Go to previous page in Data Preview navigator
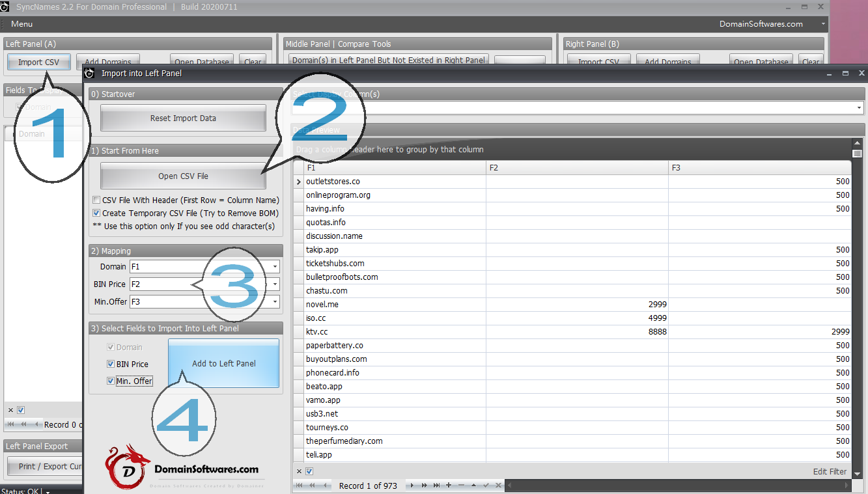The image size is (868, 494). 312,486
